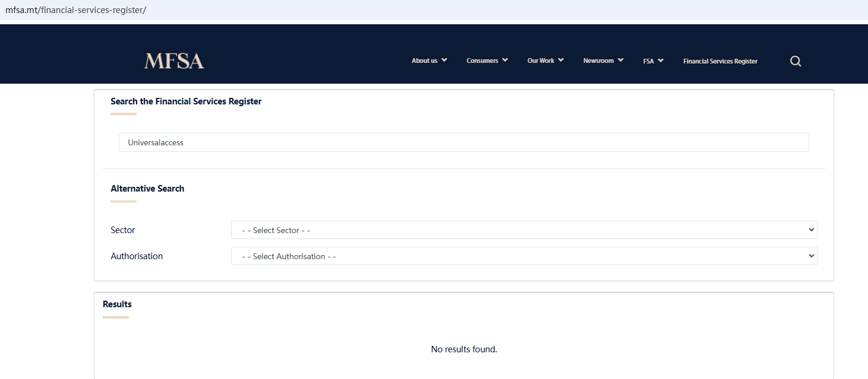Expand the Our Work chevron arrow
Viewport: 868px width, 379px height.
pos(561,60)
